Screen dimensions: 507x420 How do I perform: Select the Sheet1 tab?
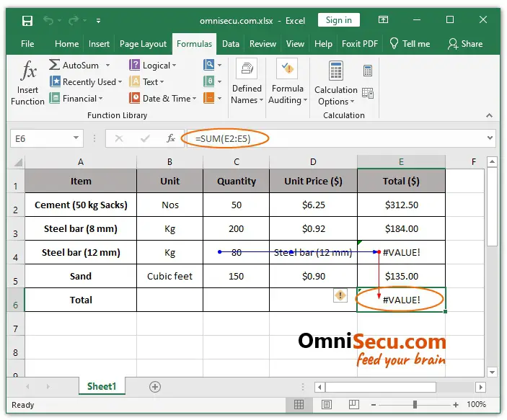tap(102, 386)
